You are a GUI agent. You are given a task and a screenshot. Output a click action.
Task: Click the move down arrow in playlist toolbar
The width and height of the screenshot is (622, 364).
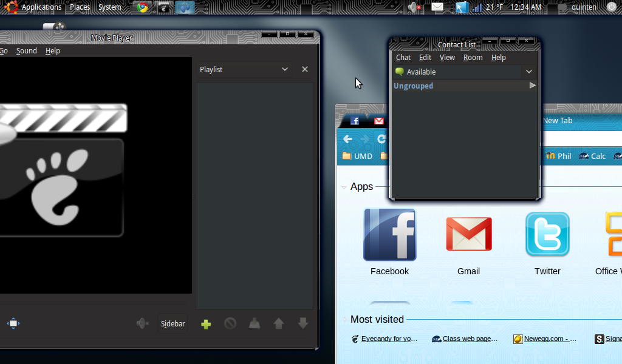[303, 323]
